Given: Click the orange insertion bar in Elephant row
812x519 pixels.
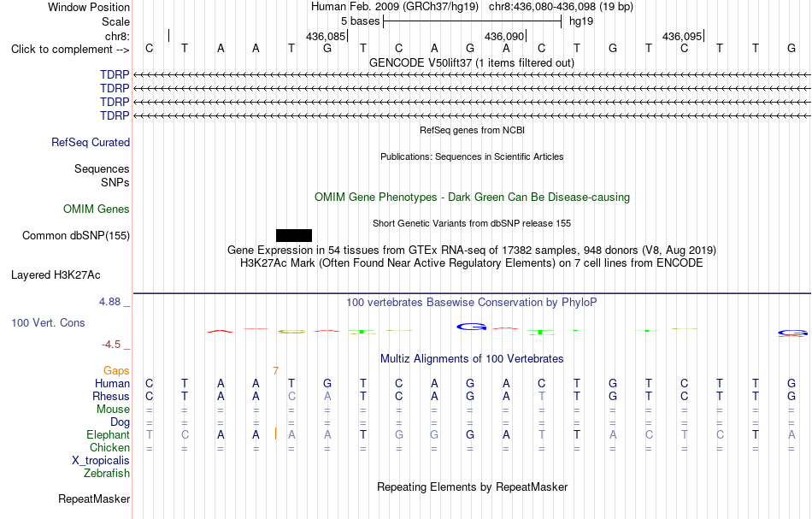Looking at the screenshot, I should click(x=275, y=434).
